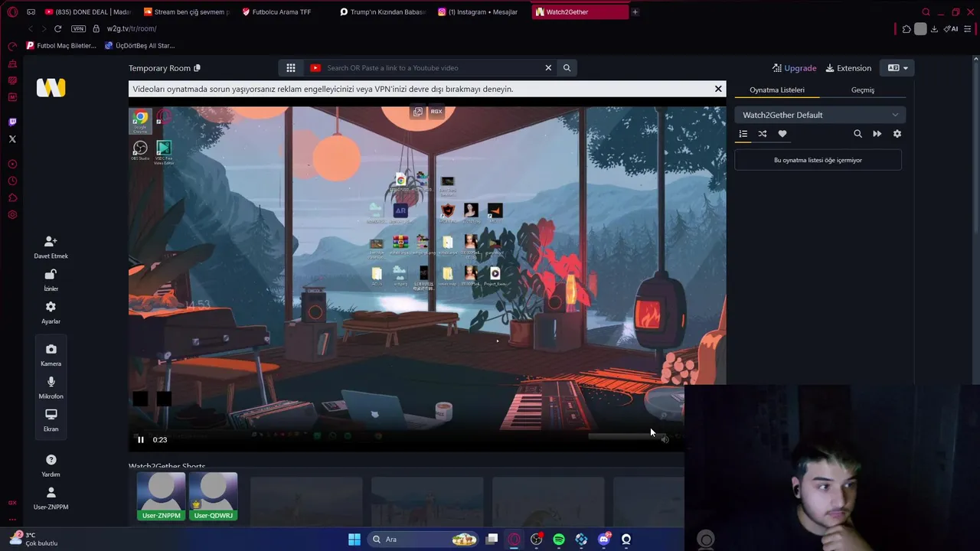Open playlist settings gear
Viewport: 980px width, 551px height.
point(897,134)
